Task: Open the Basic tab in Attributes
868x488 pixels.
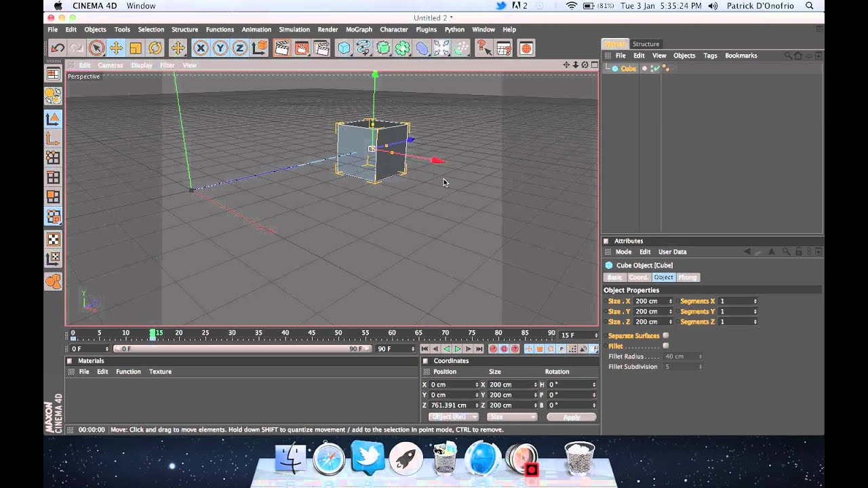Action: tap(615, 277)
